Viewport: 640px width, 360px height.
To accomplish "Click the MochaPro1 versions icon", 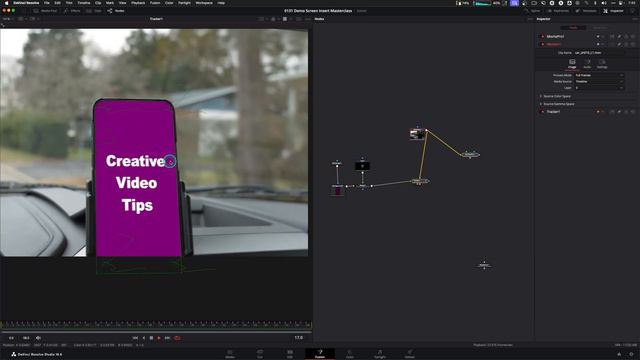I will pos(612,36).
